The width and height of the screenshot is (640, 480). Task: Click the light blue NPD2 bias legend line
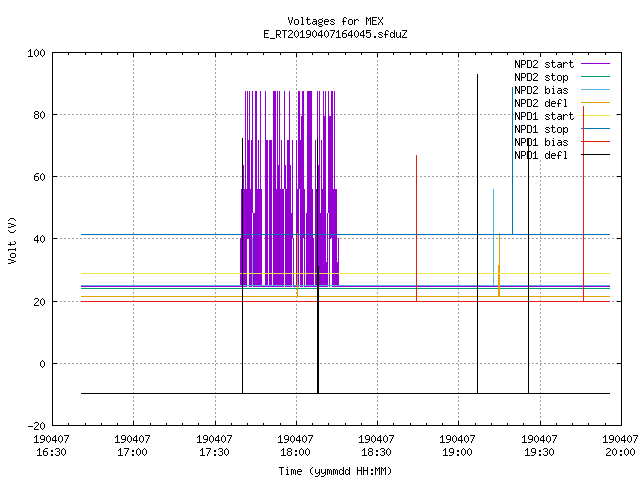[596, 89]
